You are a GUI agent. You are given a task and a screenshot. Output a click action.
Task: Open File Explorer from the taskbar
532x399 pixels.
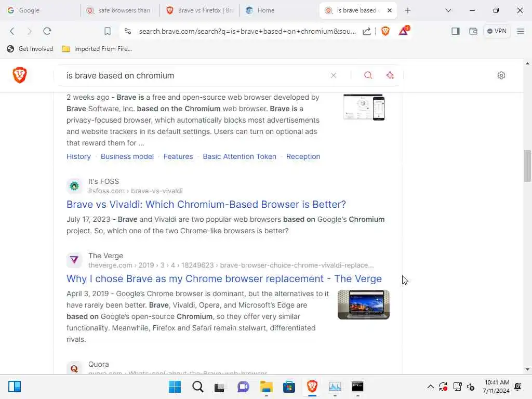click(267, 387)
